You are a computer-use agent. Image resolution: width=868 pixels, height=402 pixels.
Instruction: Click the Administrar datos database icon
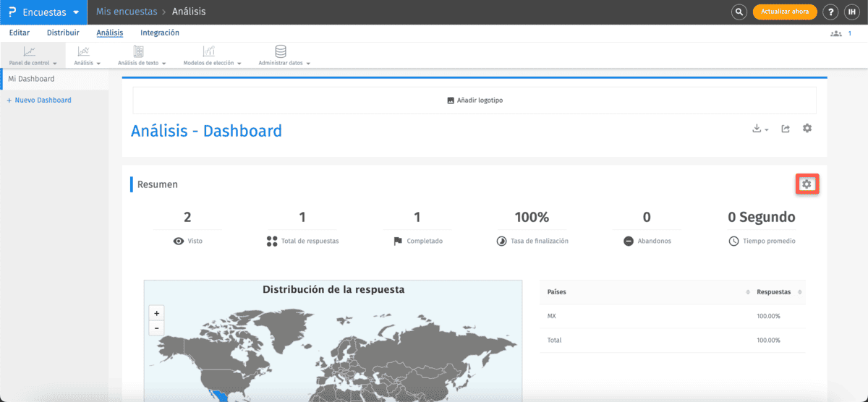pos(281,51)
